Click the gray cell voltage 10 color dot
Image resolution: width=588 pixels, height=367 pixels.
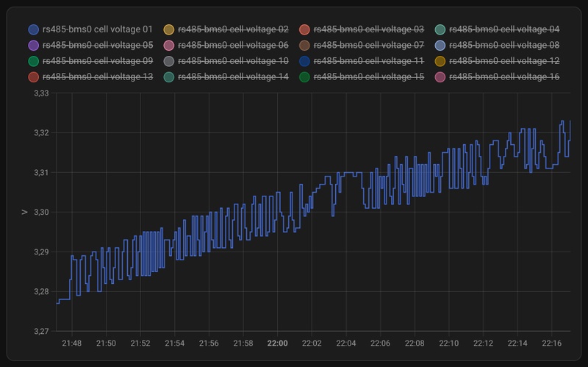click(x=169, y=61)
